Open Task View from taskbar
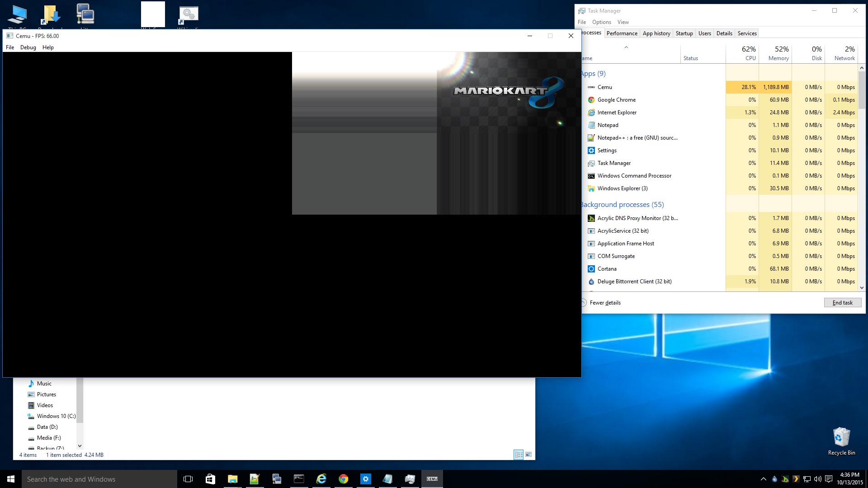 pyautogui.click(x=188, y=479)
